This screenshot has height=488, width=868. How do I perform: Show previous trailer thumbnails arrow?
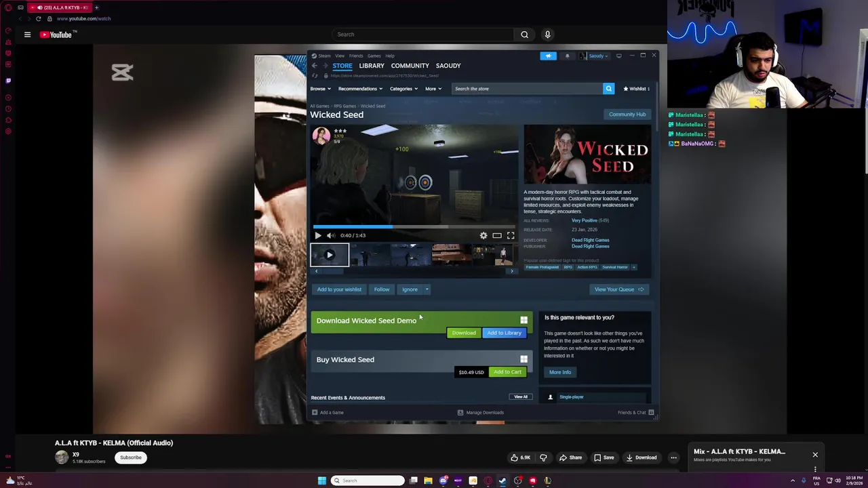[x=316, y=271]
